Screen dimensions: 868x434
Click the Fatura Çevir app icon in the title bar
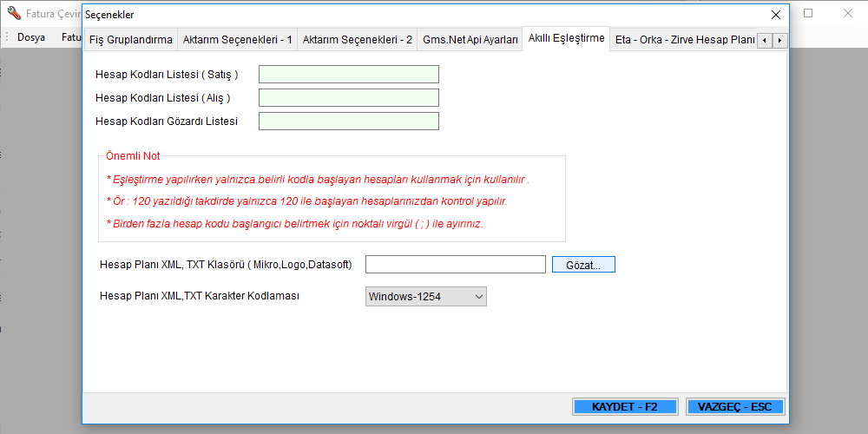pos(15,13)
